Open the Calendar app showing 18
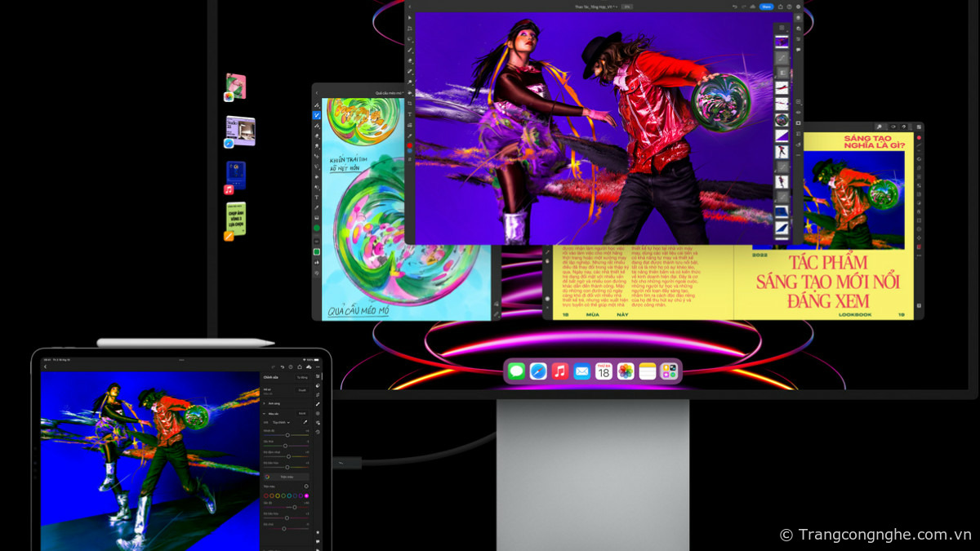 pyautogui.click(x=604, y=372)
